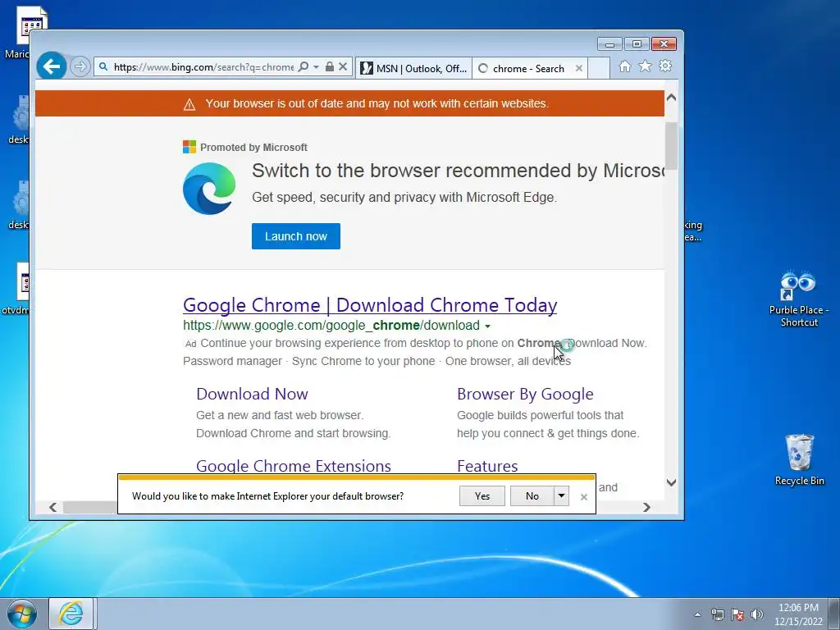Screen dimensions: 840x630
Task: Open the clock showing 12:06 PM
Action: [x=798, y=614]
